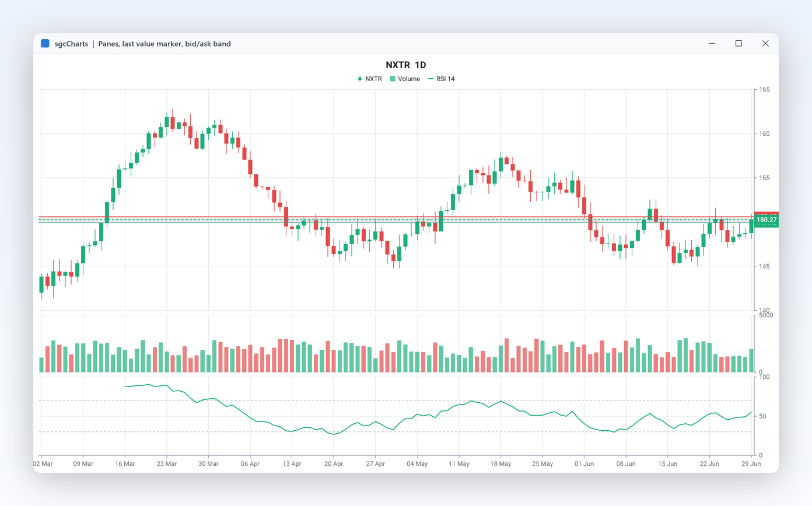Minimize the sgcCharts window

712,43
